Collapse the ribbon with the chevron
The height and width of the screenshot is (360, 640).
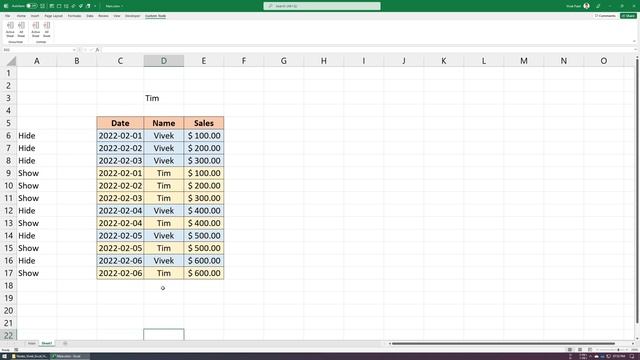[x=634, y=41]
